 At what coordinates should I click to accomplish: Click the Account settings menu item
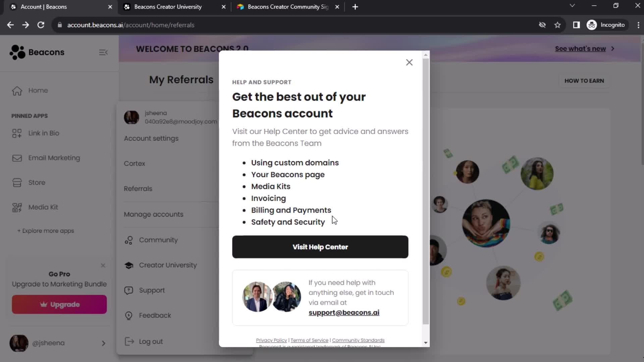click(151, 138)
